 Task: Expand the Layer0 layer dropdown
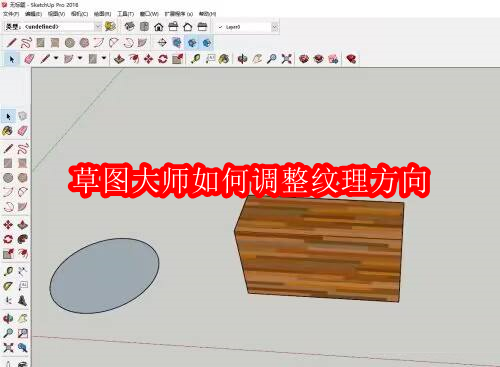275,27
